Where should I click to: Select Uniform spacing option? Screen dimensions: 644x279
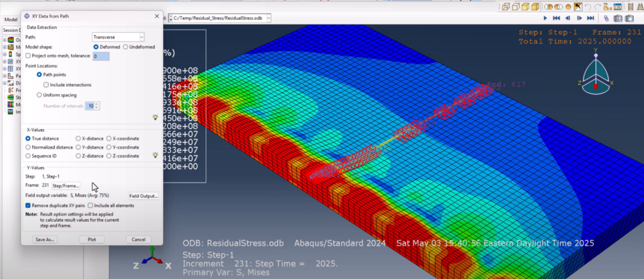[40, 95]
